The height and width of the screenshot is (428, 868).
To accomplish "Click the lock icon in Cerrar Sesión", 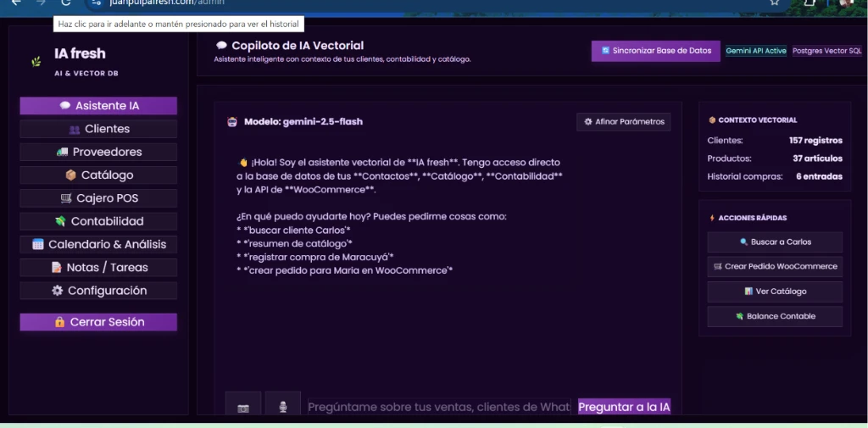I will (60, 322).
